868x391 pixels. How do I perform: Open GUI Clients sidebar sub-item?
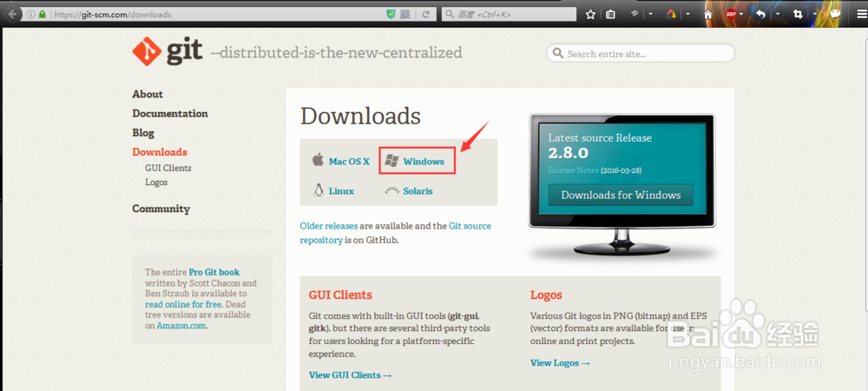point(168,168)
